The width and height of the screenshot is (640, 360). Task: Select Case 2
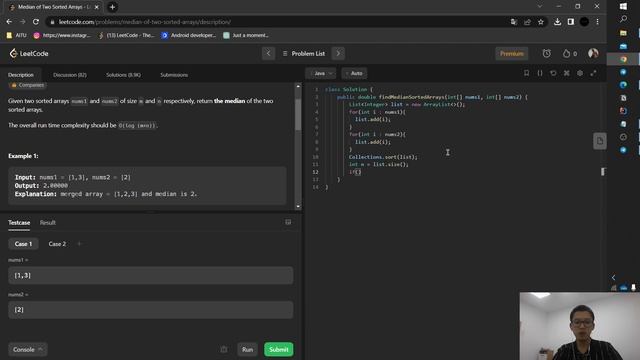[57, 244]
